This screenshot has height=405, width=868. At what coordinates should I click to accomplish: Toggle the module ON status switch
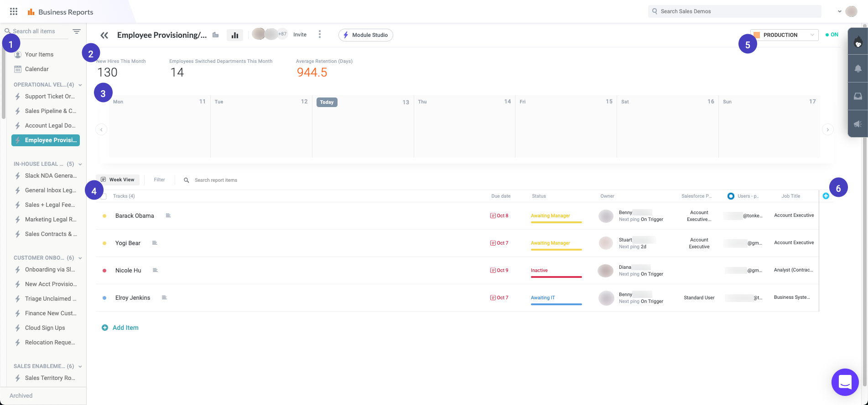click(x=832, y=35)
